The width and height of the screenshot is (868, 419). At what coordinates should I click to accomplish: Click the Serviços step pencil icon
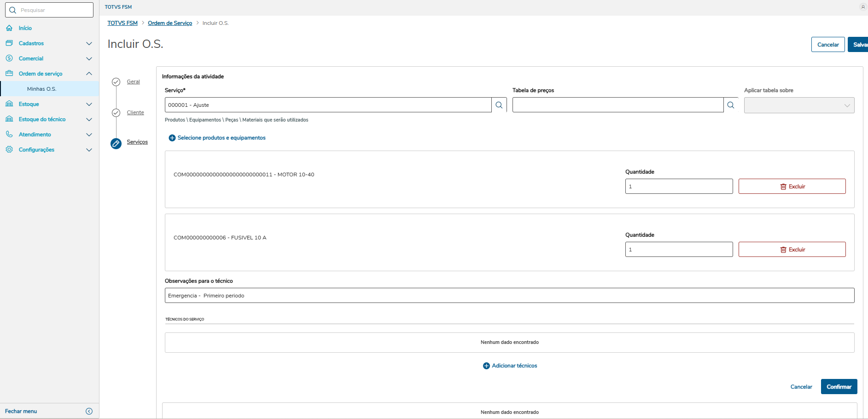coord(116,144)
